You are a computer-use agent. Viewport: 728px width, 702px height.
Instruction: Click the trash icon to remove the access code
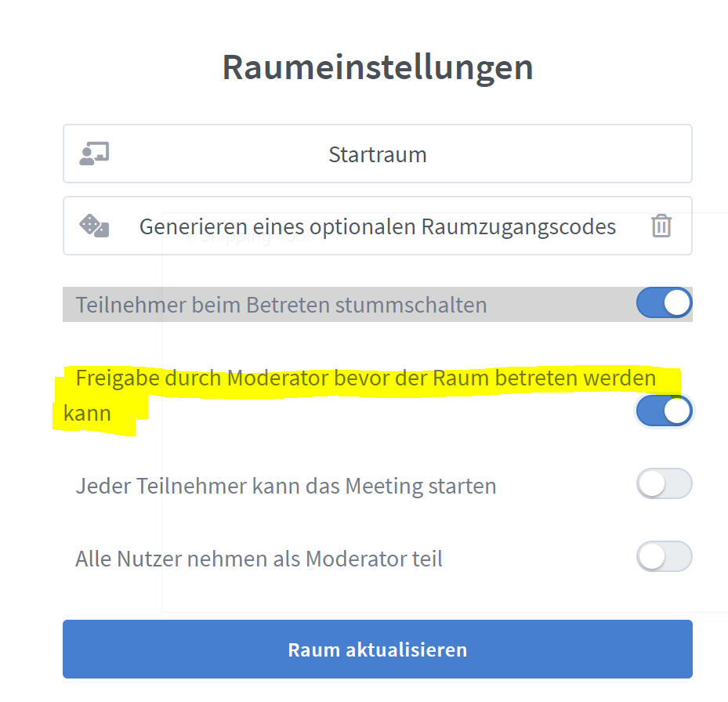(x=661, y=226)
